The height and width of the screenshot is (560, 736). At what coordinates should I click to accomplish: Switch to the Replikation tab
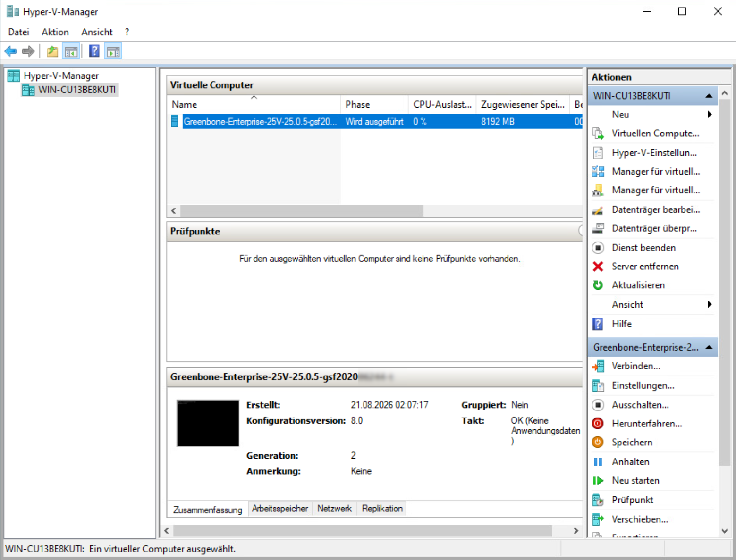(382, 509)
